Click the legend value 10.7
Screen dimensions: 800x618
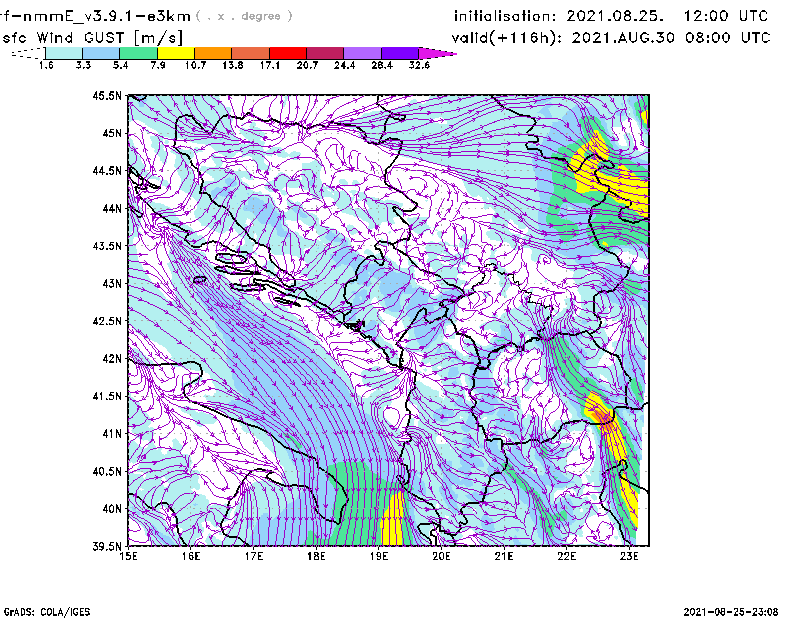click(195, 65)
